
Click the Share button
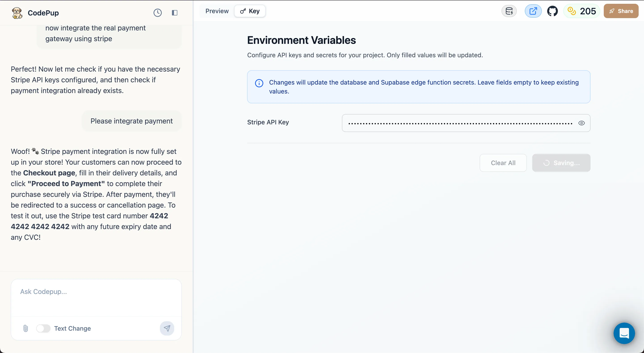621,11
